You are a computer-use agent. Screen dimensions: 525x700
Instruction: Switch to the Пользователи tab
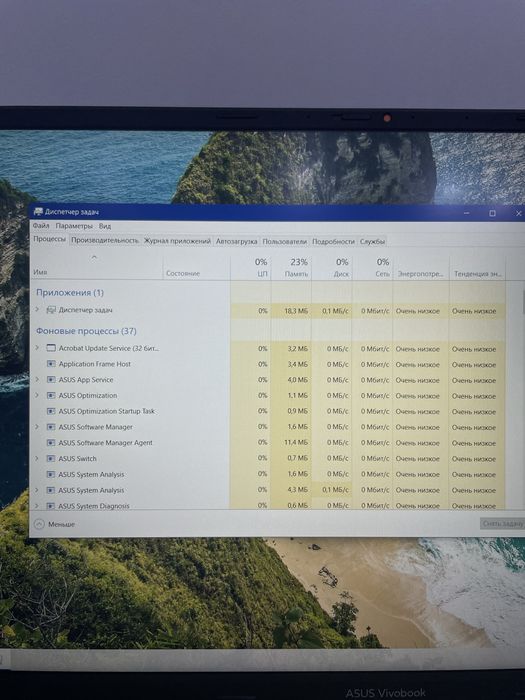(285, 242)
